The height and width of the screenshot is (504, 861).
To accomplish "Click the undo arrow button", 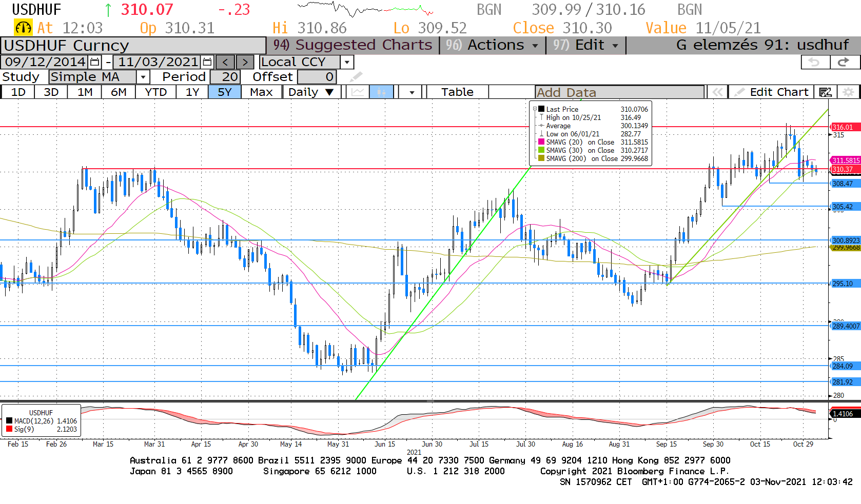I will click(815, 62).
